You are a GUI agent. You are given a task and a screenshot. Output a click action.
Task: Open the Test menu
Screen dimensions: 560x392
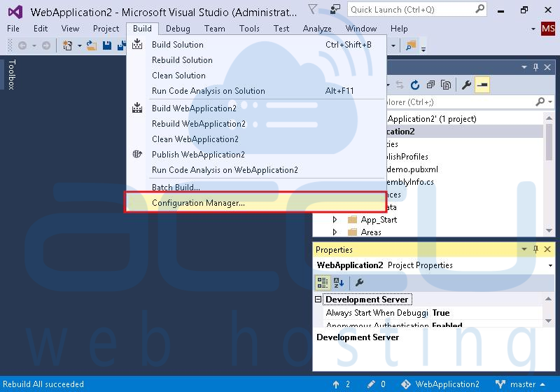[x=281, y=29]
